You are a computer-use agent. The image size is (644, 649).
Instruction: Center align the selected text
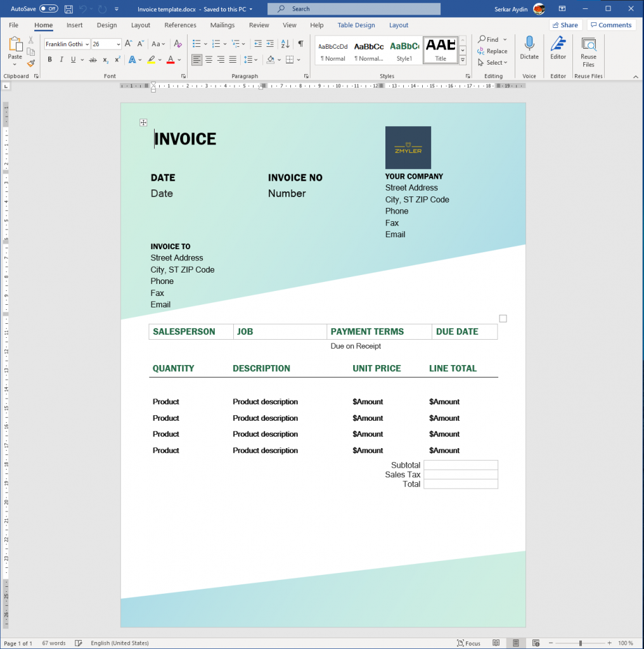tap(209, 59)
